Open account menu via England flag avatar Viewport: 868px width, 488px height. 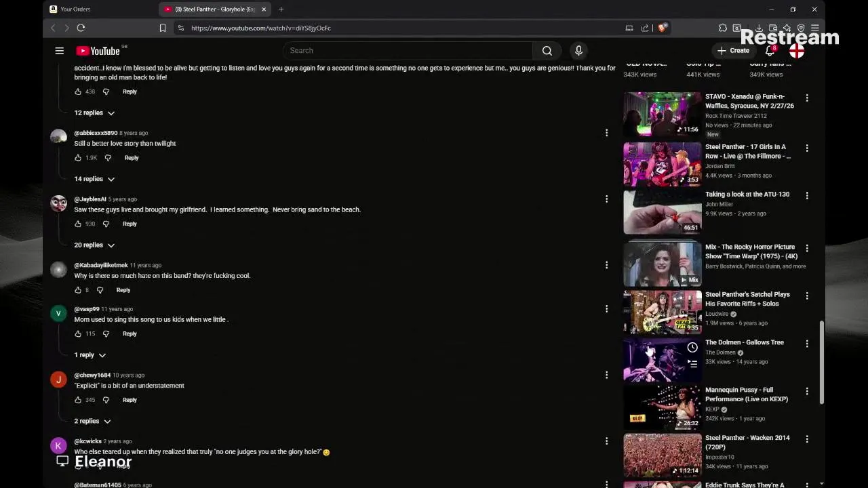[797, 51]
